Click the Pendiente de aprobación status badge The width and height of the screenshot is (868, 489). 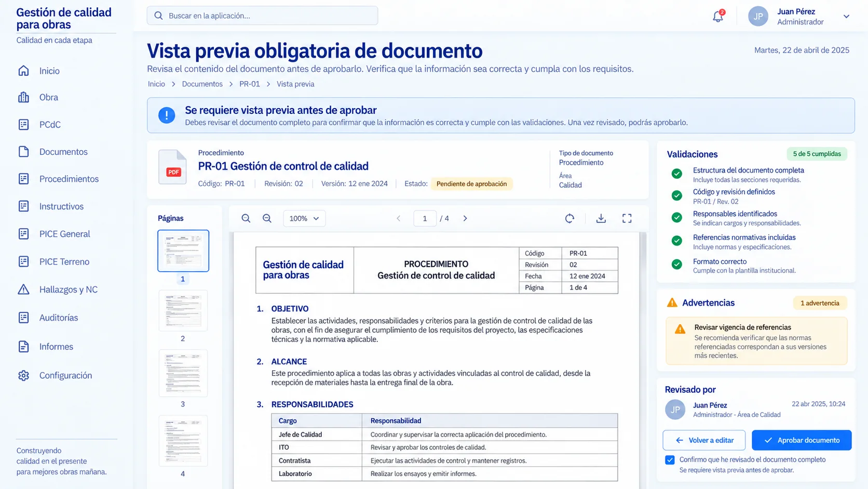(x=471, y=184)
